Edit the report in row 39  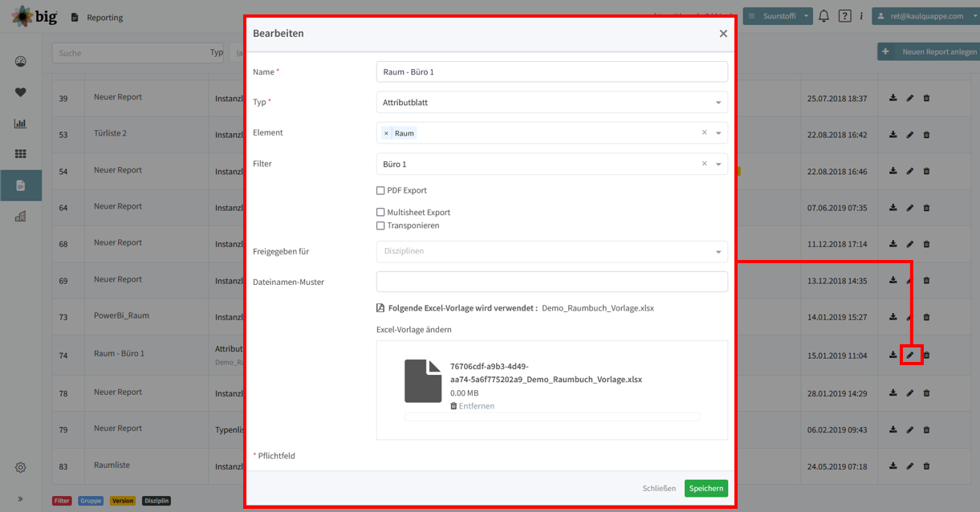pos(910,98)
